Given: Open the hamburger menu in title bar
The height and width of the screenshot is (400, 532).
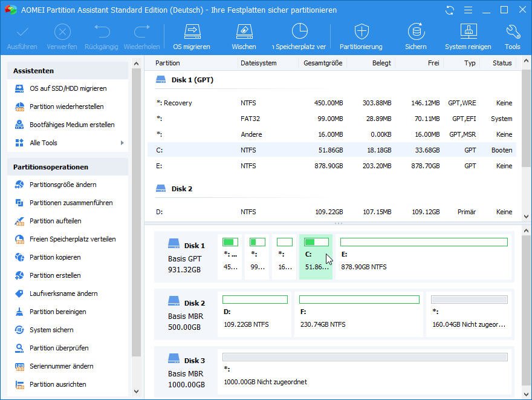Looking at the screenshot, I should point(467,10).
